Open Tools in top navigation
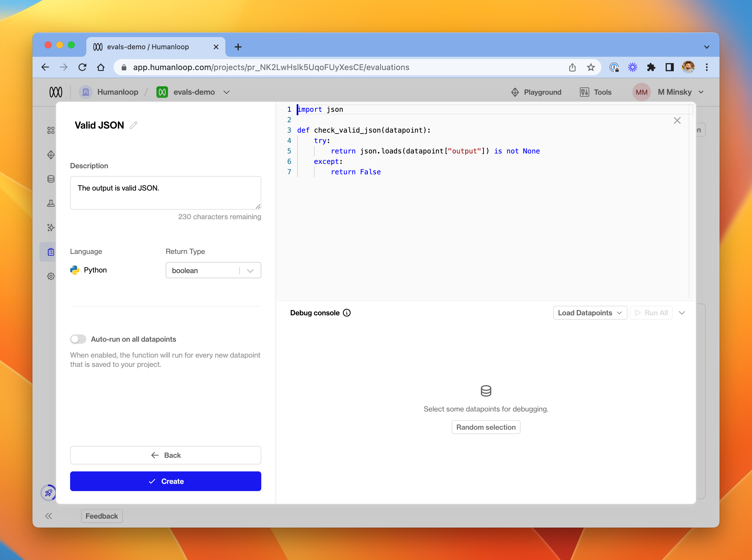 [x=596, y=92]
